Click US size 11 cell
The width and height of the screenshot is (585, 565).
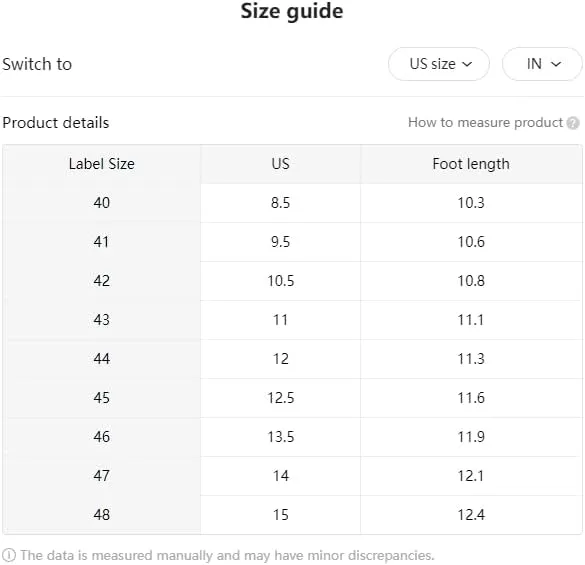[x=281, y=320]
